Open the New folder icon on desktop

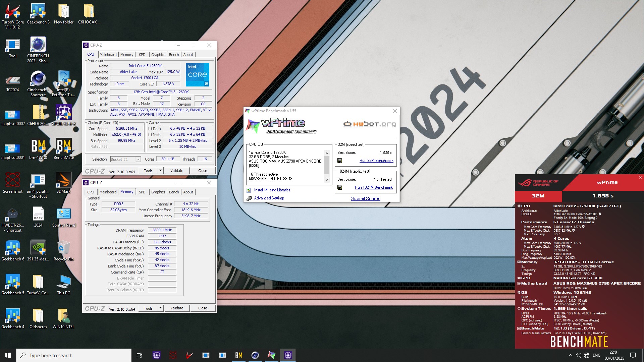[64, 14]
